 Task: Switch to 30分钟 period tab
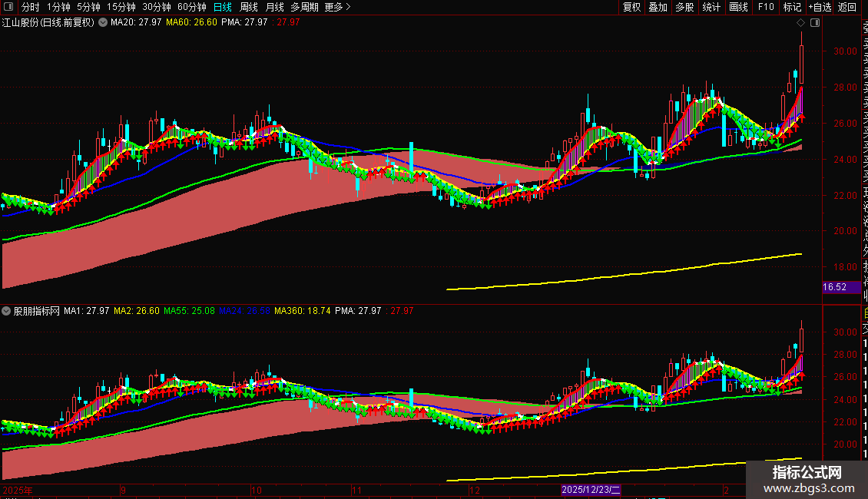click(x=157, y=7)
